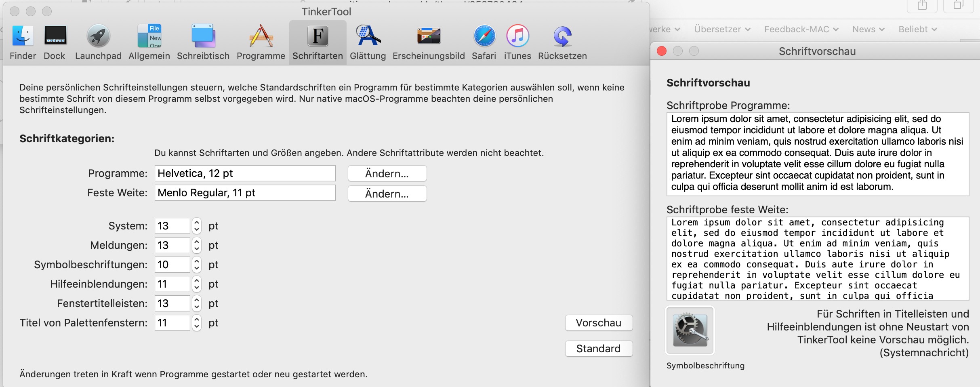Close the Schriftvorschau window
980x387 pixels.
(x=662, y=51)
